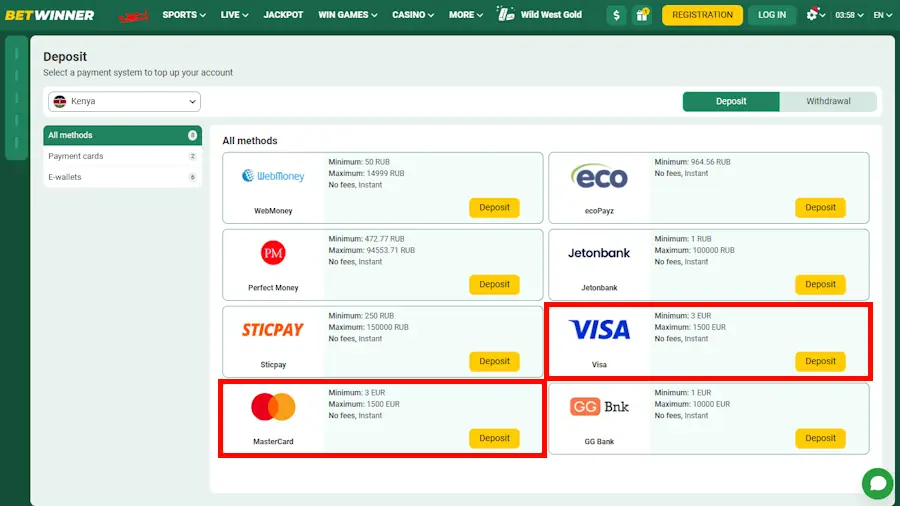The width and height of the screenshot is (900, 506).
Task: Click the 'Minimum: 50 RUB' text
Action: (359, 162)
